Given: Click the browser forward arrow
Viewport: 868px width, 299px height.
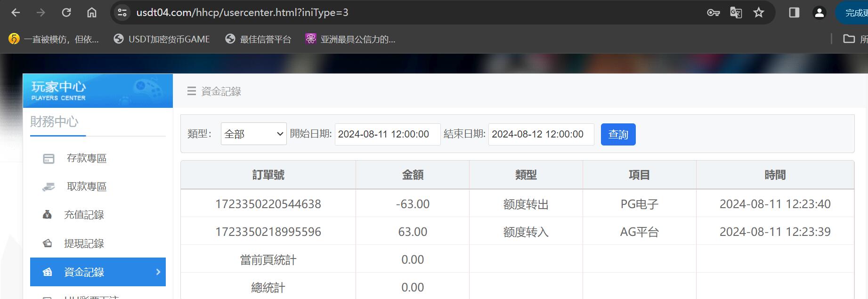Looking at the screenshot, I should tap(41, 13).
